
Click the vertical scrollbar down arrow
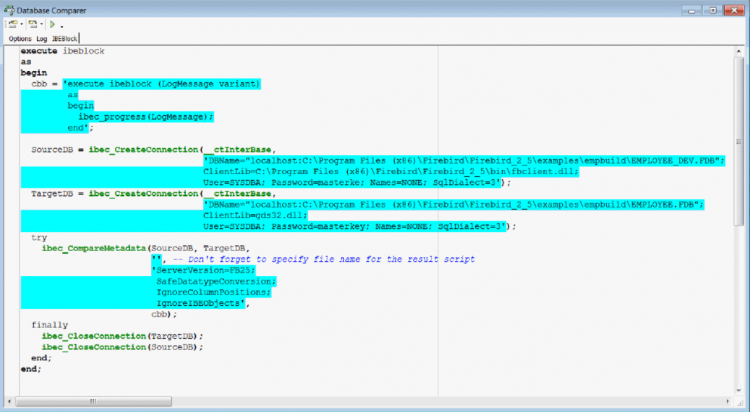(x=739, y=390)
